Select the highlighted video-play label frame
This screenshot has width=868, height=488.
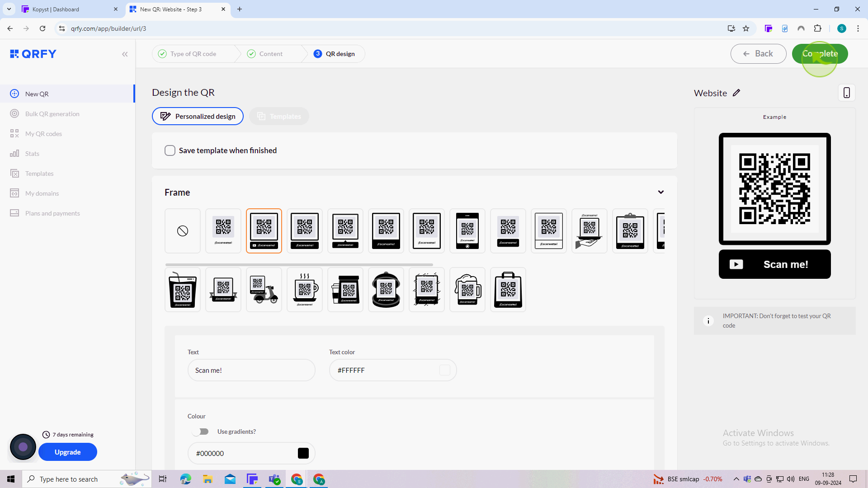point(264,231)
